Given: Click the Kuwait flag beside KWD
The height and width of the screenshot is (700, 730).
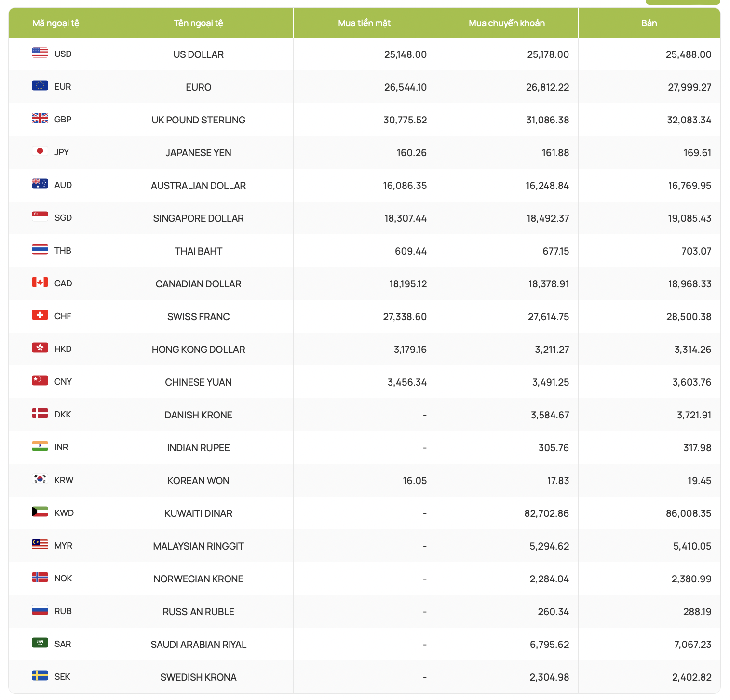Looking at the screenshot, I should point(40,512).
